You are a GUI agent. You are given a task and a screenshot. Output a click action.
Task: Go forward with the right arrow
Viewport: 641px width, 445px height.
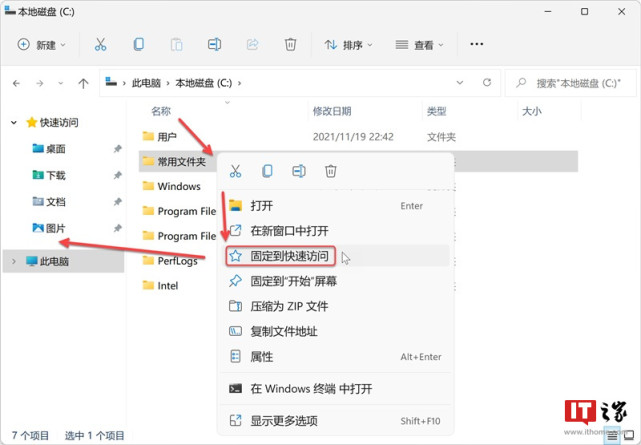point(40,83)
